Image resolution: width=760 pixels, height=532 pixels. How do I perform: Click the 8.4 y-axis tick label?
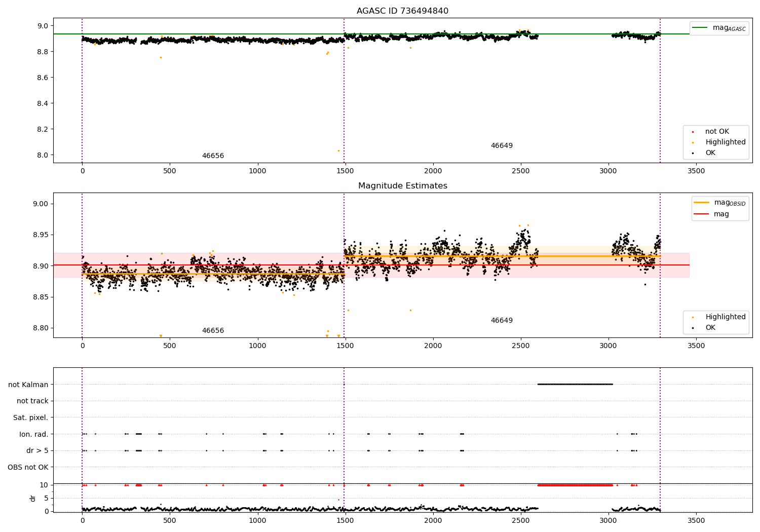[x=43, y=104]
